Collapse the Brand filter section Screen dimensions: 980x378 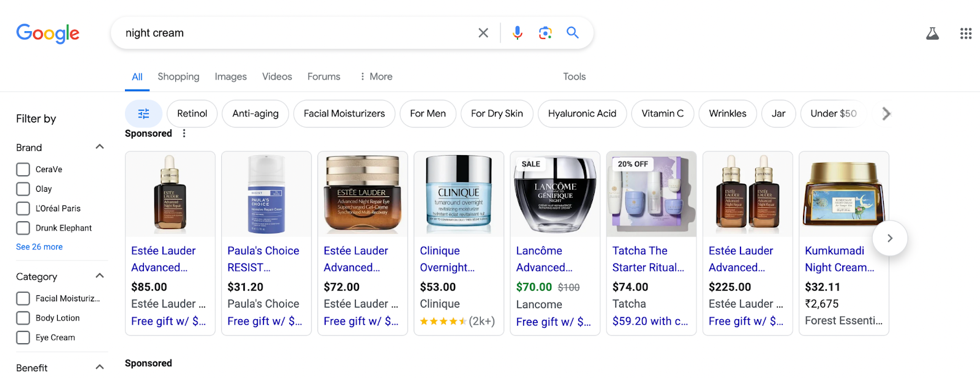click(100, 147)
